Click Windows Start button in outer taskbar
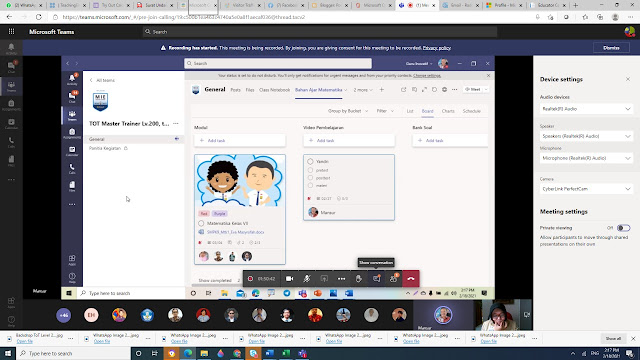 point(8,353)
